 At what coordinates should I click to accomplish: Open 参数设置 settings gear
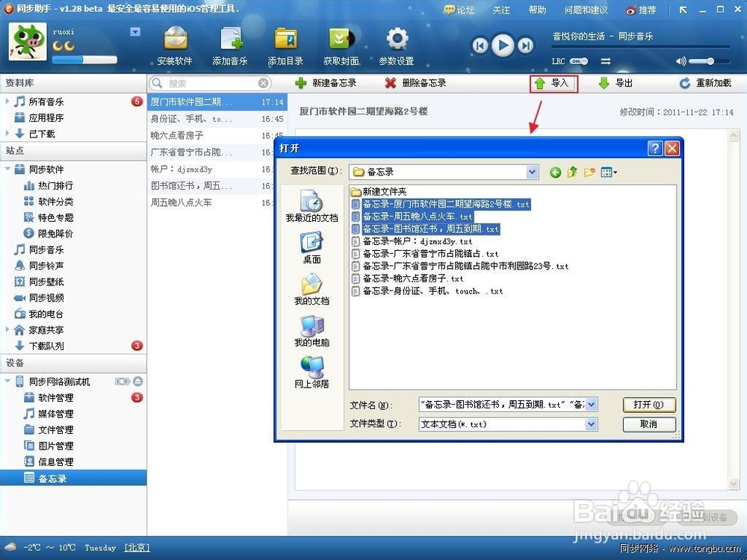tap(397, 46)
